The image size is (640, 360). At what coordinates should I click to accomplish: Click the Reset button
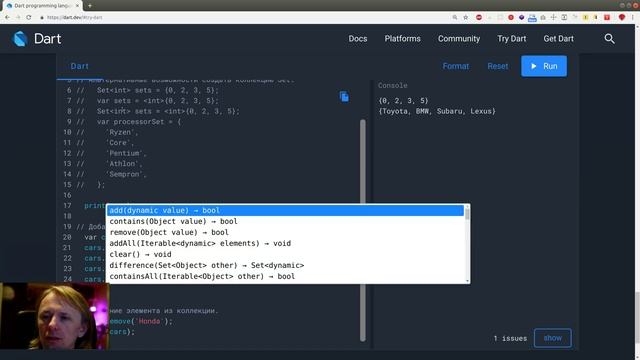tap(498, 66)
